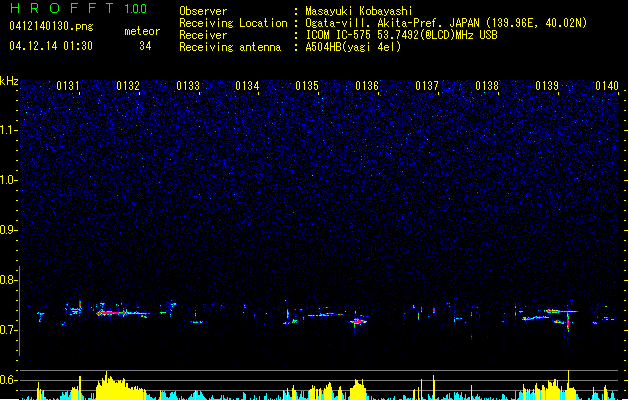Click time marker 0138
629x400 pixels.
(x=487, y=86)
